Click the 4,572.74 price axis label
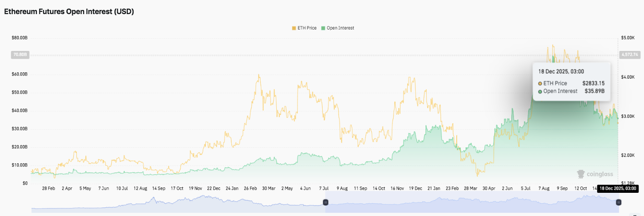Viewport: 644px width, 216px height. point(629,55)
